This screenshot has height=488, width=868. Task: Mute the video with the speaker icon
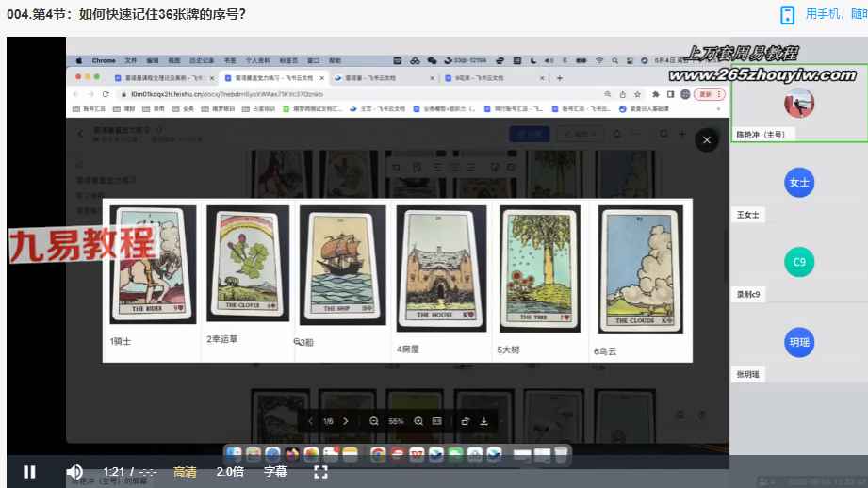74,472
